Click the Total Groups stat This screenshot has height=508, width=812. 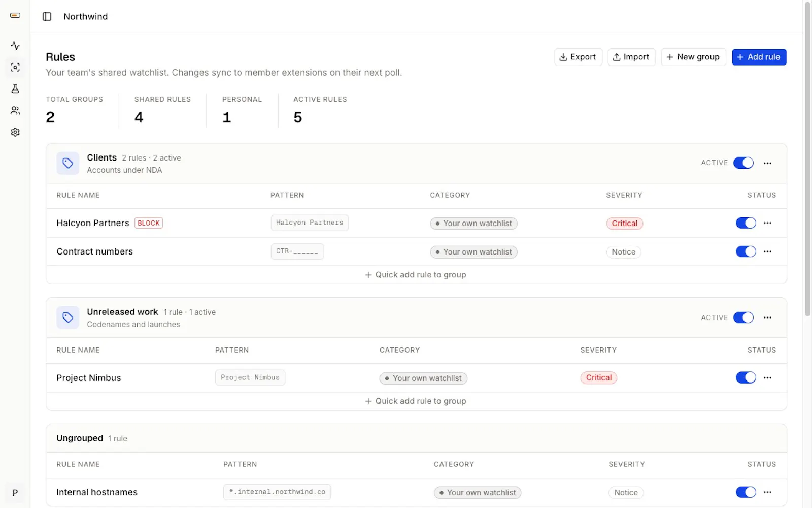click(75, 110)
